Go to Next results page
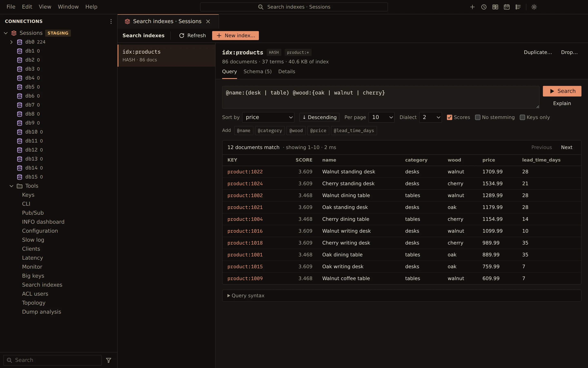This screenshot has height=368, width=588. (x=567, y=147)
